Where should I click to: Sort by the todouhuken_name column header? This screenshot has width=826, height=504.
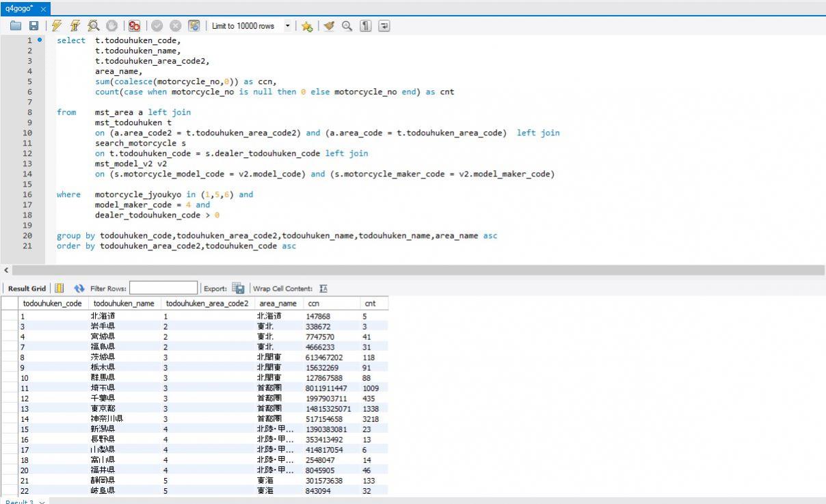coord(124,303)
